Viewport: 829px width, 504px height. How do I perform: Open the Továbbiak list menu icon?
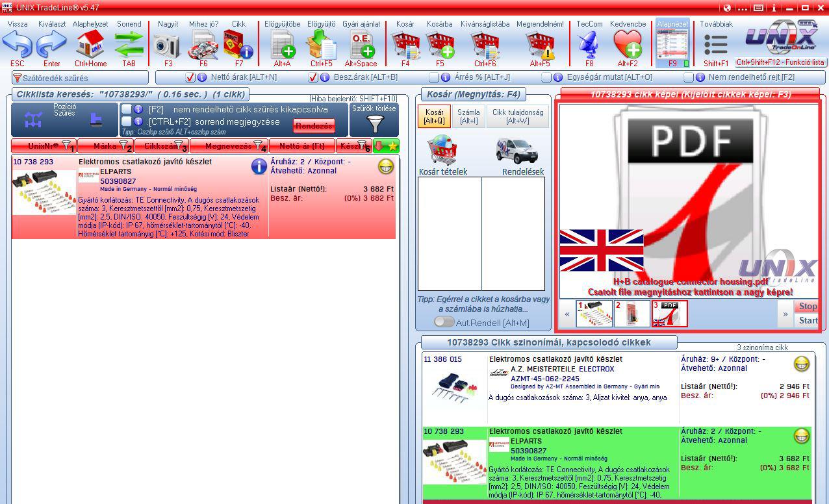[x=716, y=45]
